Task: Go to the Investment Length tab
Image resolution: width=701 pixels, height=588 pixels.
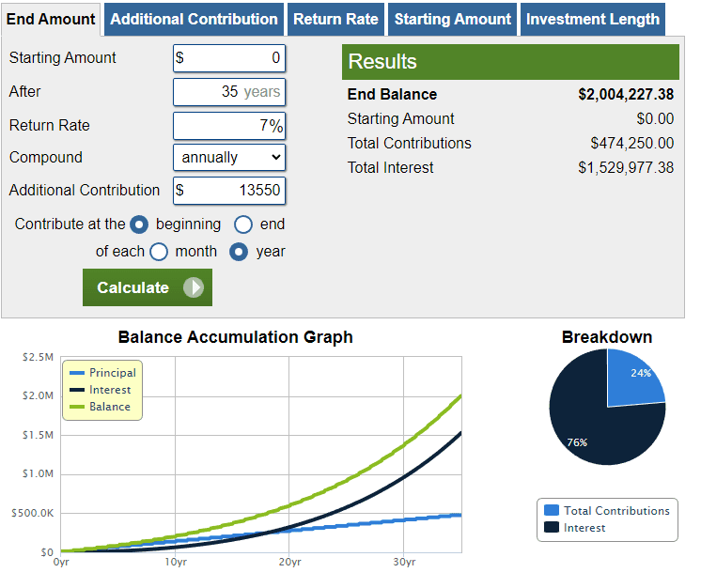Action: point(593,19)
